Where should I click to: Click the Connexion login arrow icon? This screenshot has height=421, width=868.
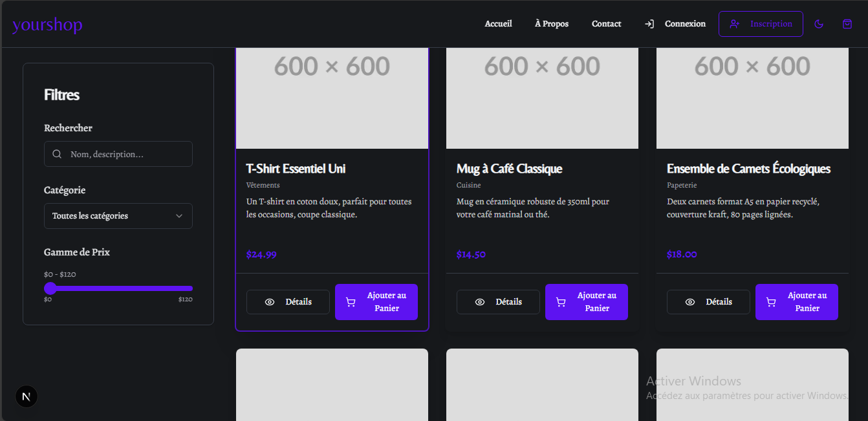649,24
